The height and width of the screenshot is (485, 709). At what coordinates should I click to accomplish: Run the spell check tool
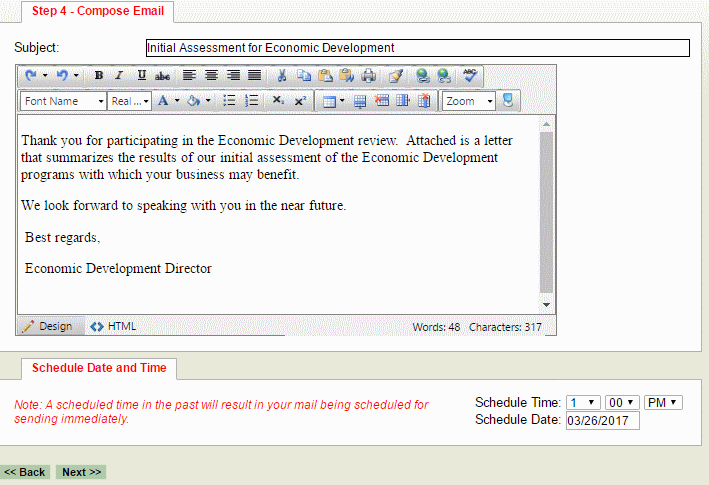[470, 75]
